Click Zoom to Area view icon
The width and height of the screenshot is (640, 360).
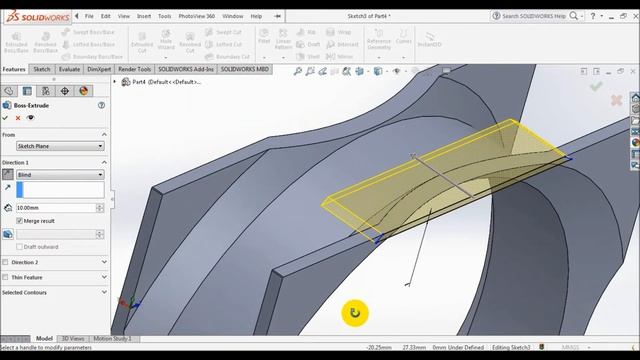(310, 71)
